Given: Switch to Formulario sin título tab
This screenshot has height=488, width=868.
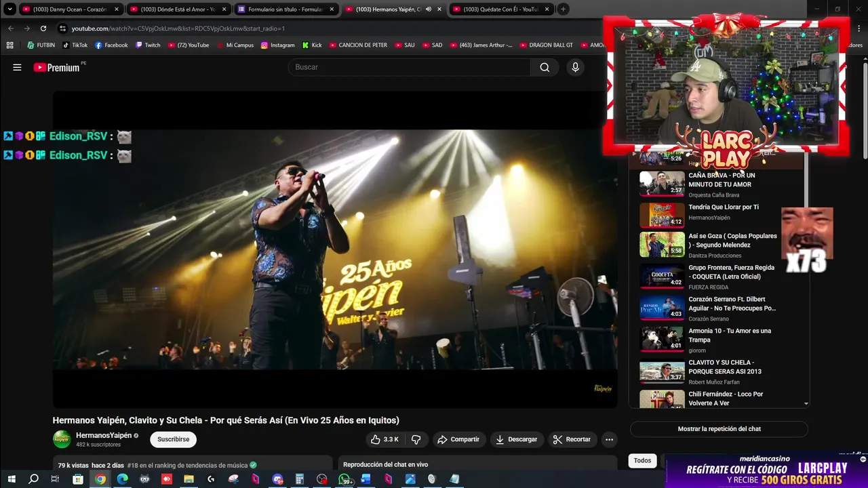Looking at the screenshot, I should (286, 9).
